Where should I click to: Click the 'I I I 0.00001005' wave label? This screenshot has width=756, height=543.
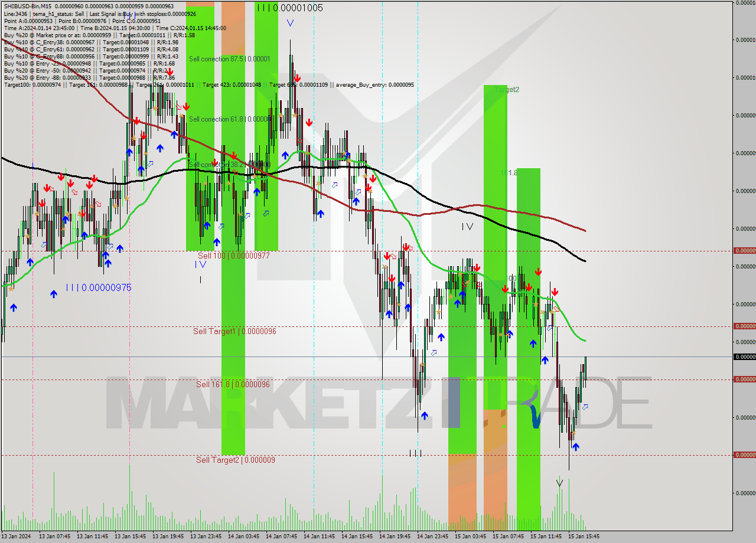290,8
